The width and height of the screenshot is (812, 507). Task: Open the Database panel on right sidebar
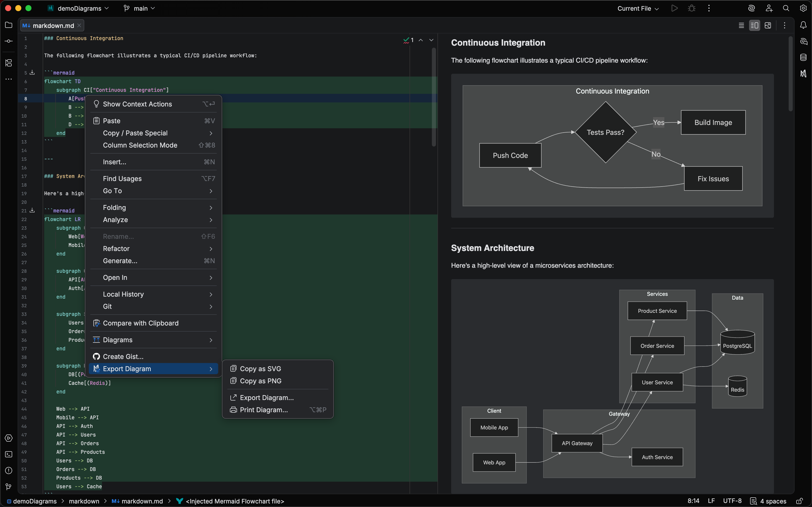[x=803, y=57]
